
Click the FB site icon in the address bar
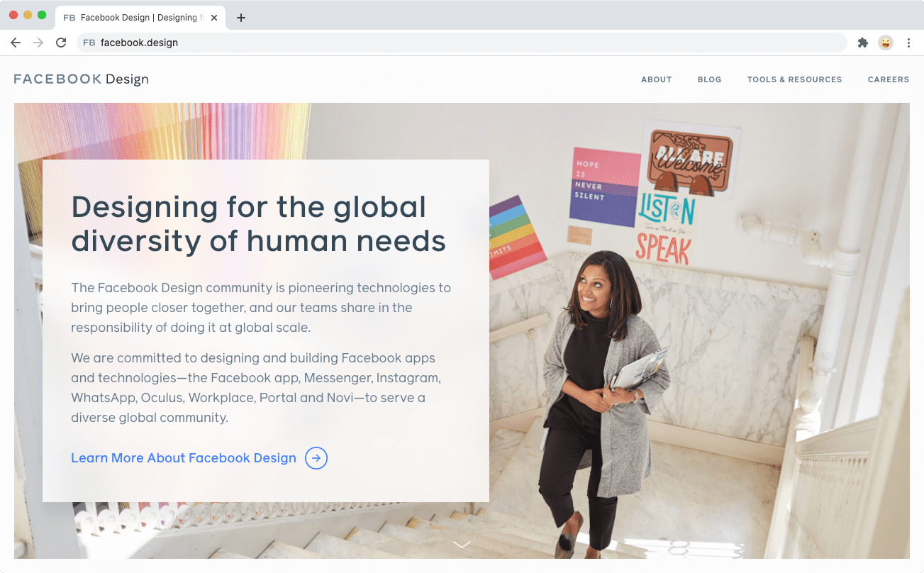click(89, 43)
